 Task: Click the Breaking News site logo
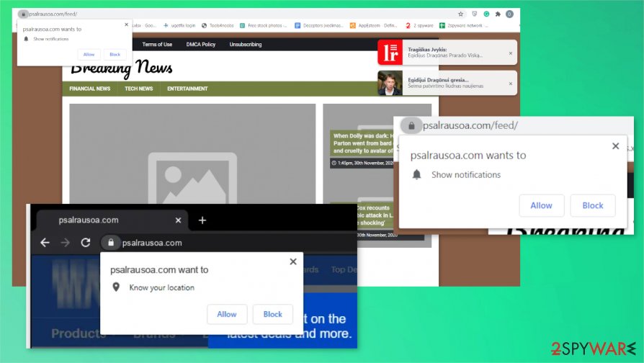[122, 68]
